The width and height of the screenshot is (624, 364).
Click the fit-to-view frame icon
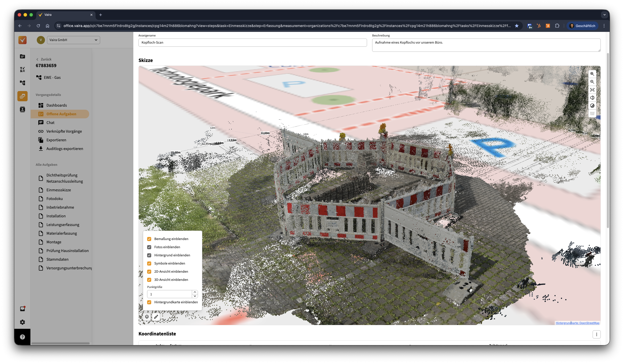click(x=592, y=90)
